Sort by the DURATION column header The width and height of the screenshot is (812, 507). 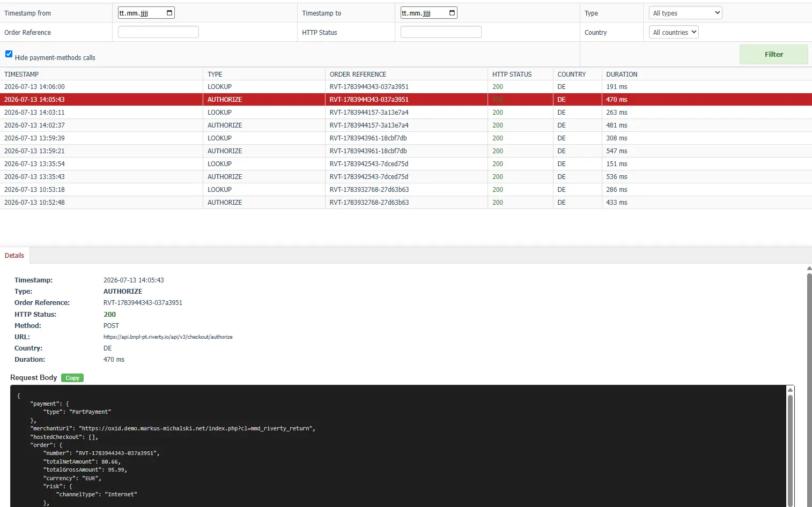[622, 74]
